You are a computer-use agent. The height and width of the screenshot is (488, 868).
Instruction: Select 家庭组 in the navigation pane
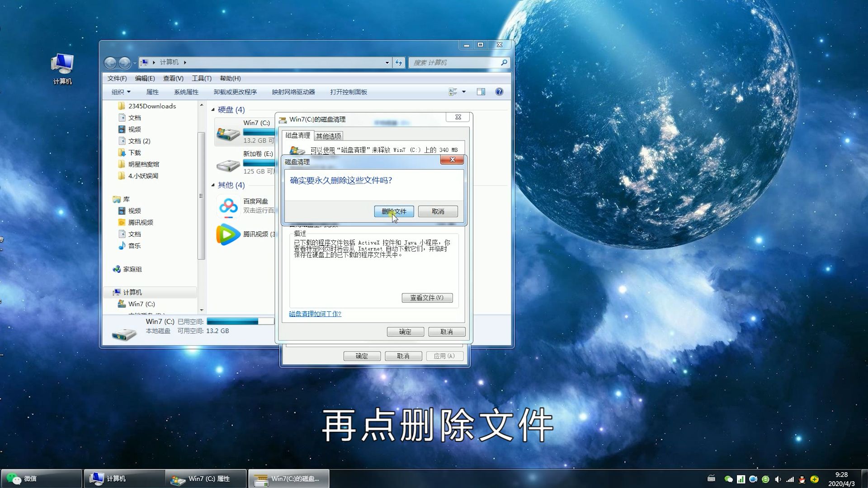(132, 269)
